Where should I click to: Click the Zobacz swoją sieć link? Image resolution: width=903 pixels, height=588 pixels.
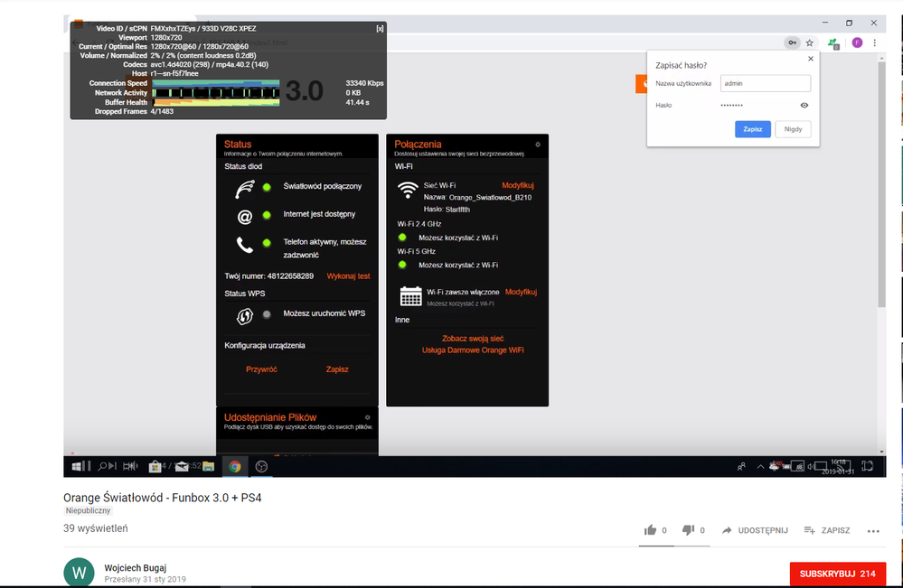click(473, 339)
